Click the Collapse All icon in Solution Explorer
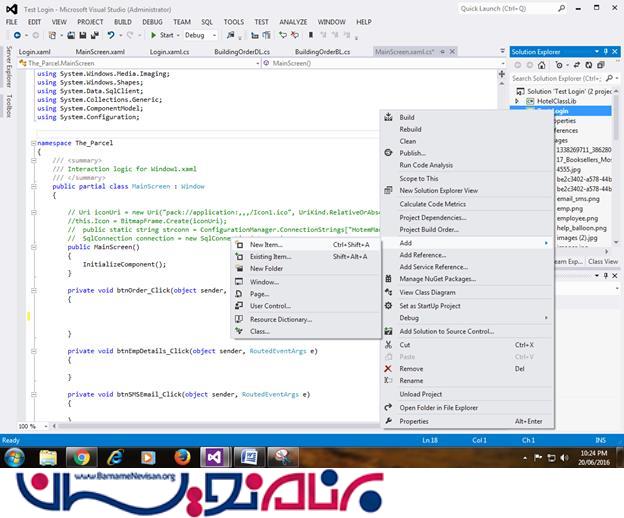624x518 pixels. pyautogui.click(x=601, y=65)
